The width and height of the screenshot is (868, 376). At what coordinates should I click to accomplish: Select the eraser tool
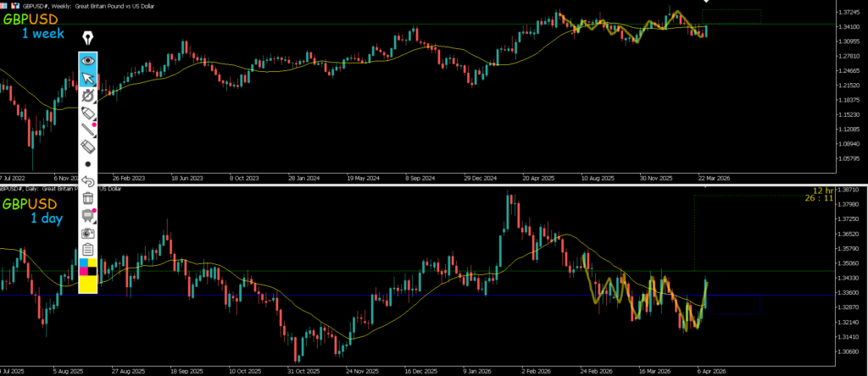88,147
